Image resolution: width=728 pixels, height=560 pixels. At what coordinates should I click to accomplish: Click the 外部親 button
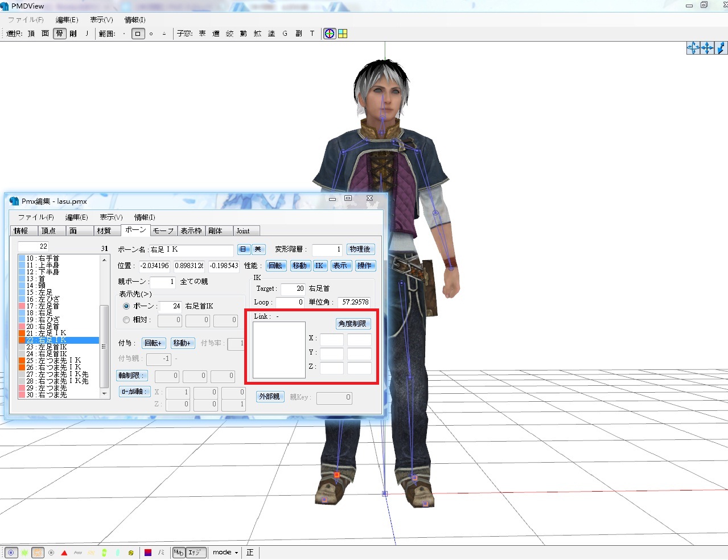(x=269, y=397)
